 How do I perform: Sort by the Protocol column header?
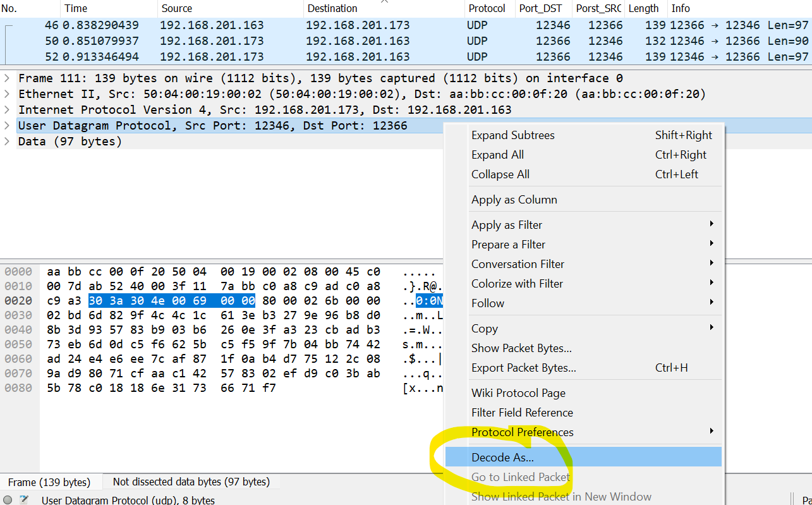pos(489,9)
